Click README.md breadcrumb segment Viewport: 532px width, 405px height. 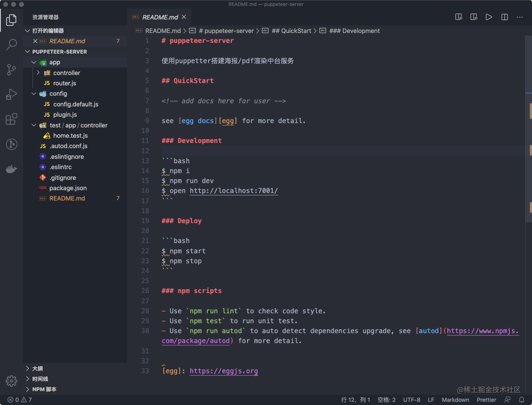[x=163, y=31]
